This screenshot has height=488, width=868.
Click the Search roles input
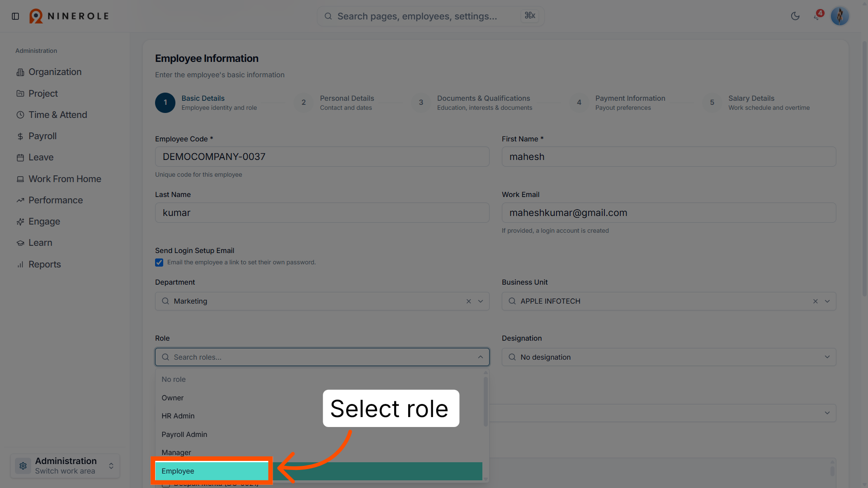click(322, 357)
